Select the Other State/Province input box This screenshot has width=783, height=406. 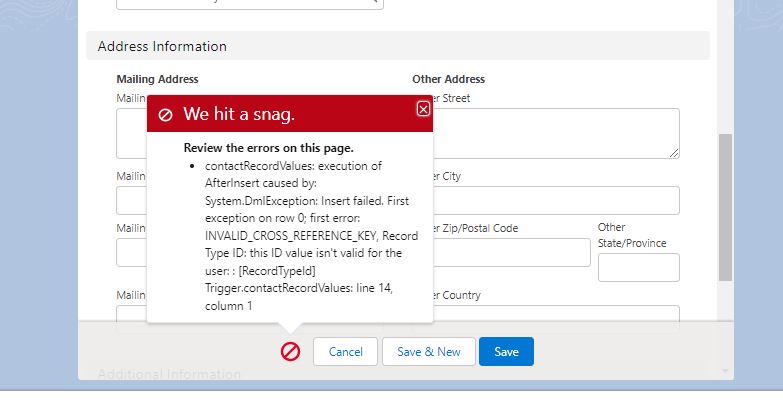(x=638, y=267)
